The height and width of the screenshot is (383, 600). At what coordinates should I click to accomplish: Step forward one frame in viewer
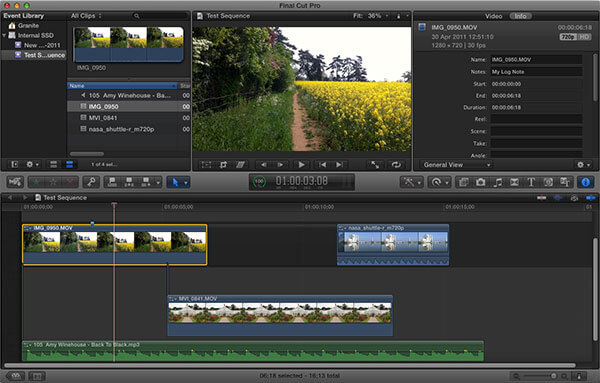click(x=280, y=165)
